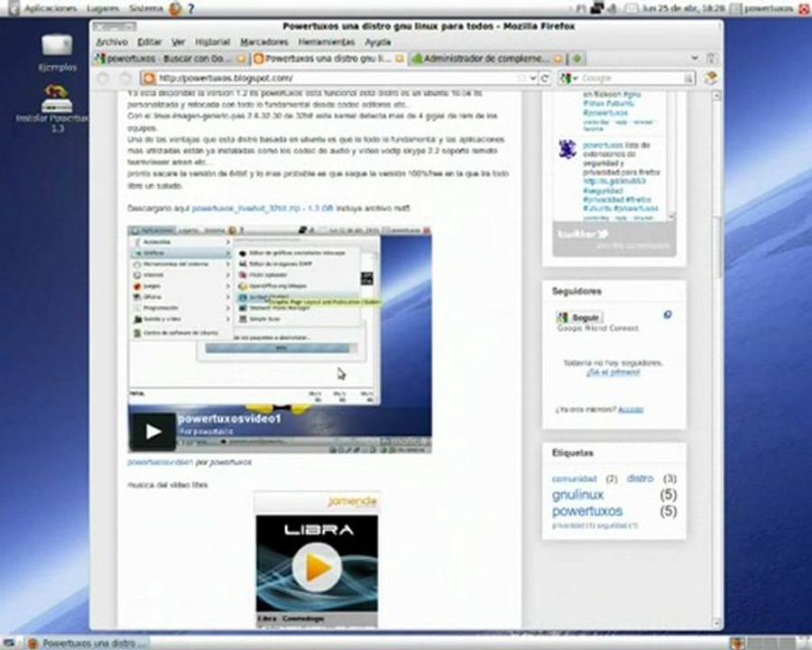Screen dimensions: 812x650
Task: Click the '¡Sé el primero!' link
Action: pyautogui.click(x=614, y=373)
